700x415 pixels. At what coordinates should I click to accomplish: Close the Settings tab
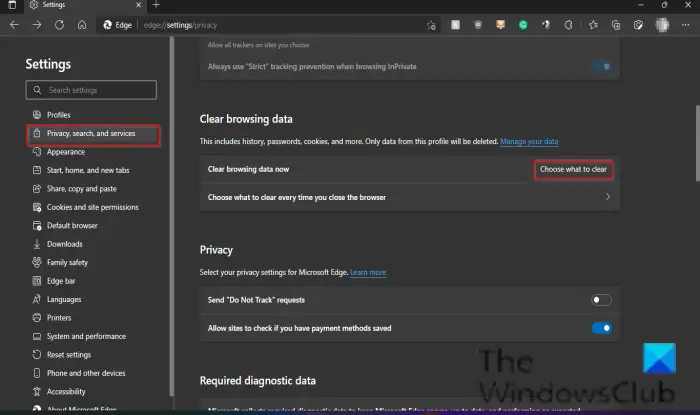pyautogui.click(x=138, y=5)
